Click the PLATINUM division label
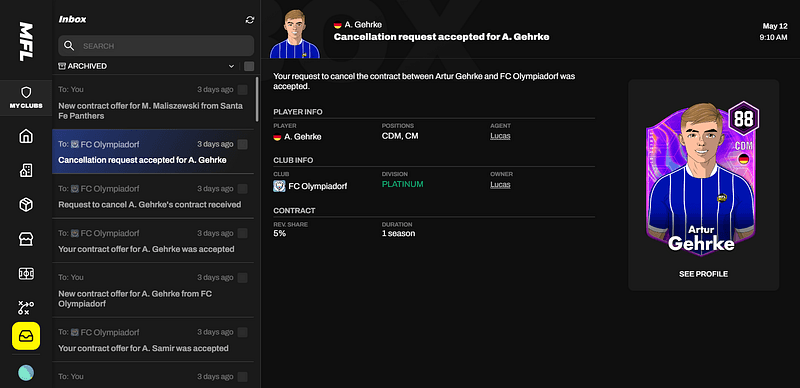Viewport: 800px width, 388px height. (403, 184)
